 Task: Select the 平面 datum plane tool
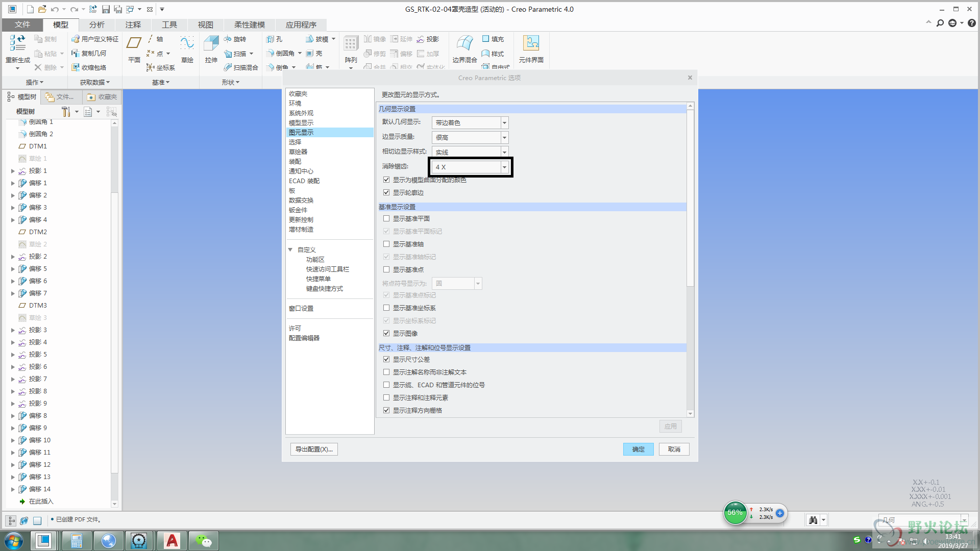pos(134,49)
